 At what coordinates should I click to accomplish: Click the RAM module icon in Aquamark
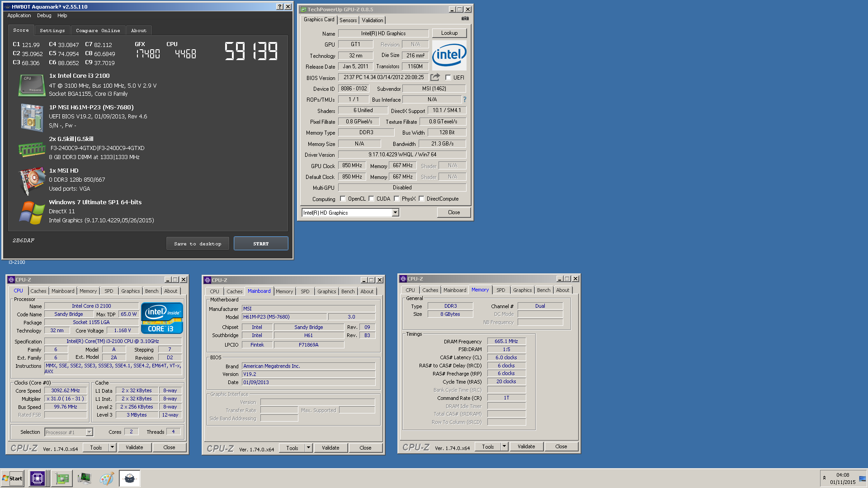[x=32, y=149]
